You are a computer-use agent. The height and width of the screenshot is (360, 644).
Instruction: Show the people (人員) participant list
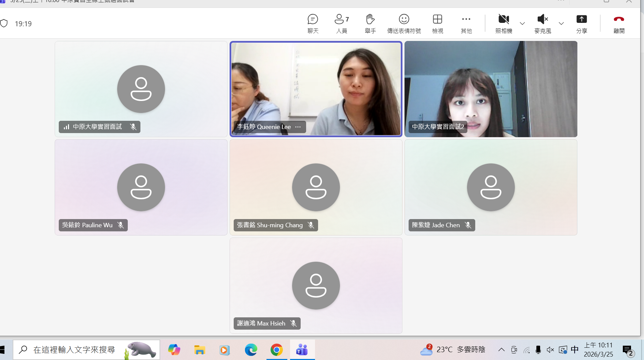(x=341, y=23)
